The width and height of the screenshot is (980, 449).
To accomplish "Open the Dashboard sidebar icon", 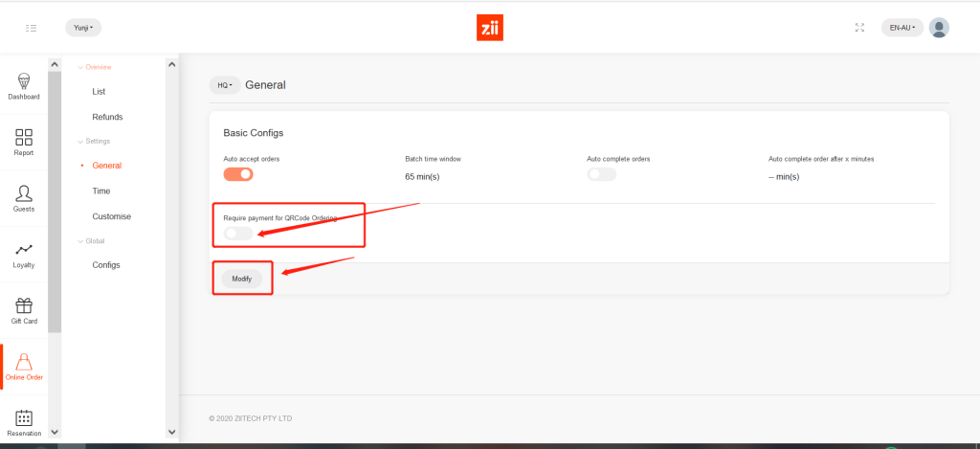I will [24, 80].
